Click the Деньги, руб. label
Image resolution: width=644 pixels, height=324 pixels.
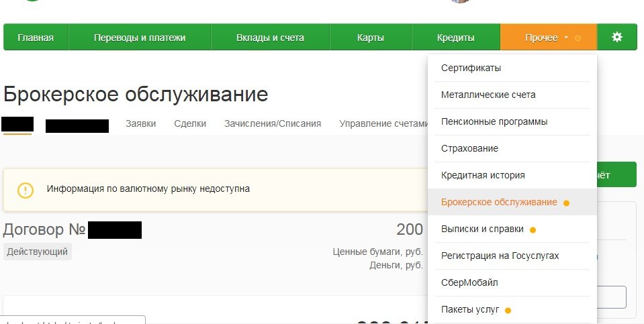pos(396,266)
